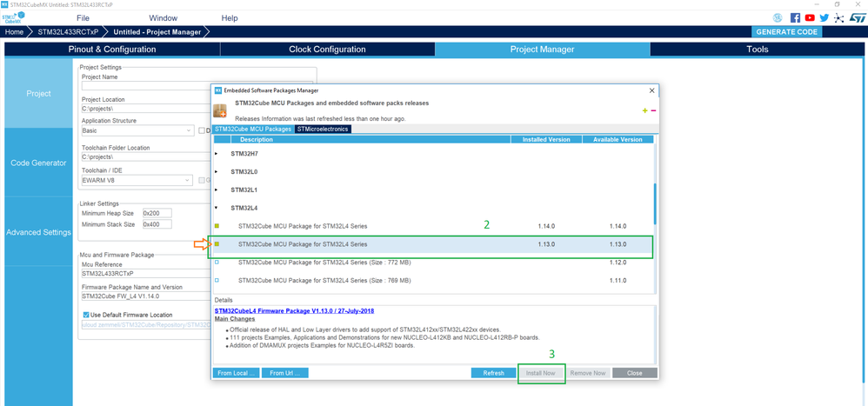
Task: Open the Window menu
Action: click(164, 17)
